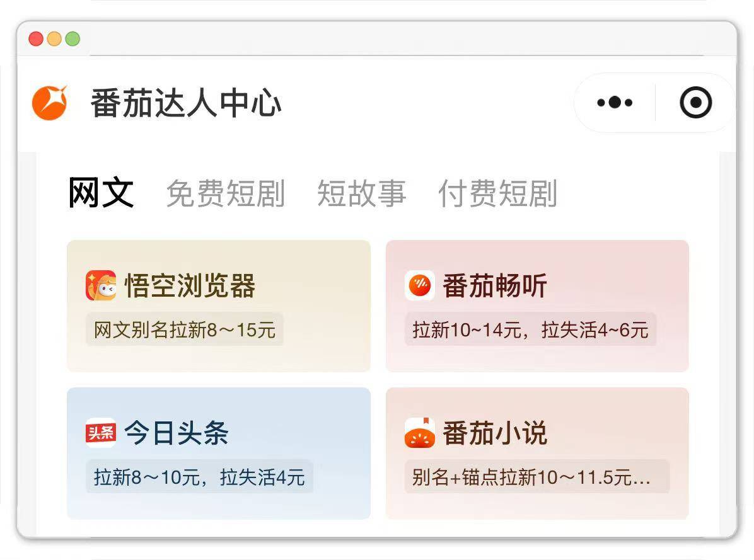Screen dimensions: 754x560
Task: Click the 拉新8~10元 拉失活4元 label
Action: [200, 477]
